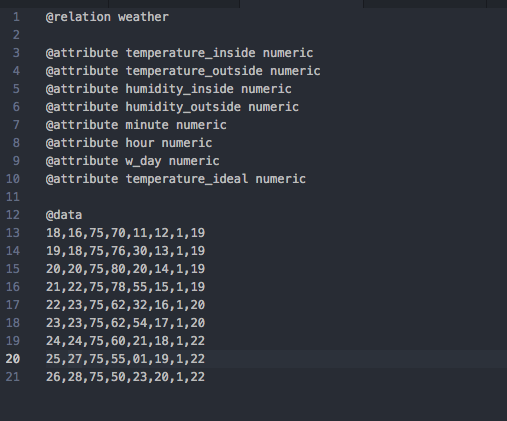Click data row '24,24,75,60,21,18,1,22'
Viewport: 507px width, 421px height.
125,341
